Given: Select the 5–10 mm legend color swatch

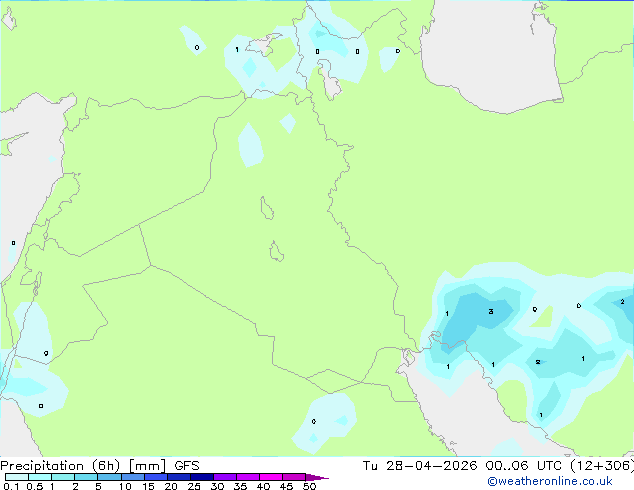Looking at the screenshot, I should tap(109, 477).
